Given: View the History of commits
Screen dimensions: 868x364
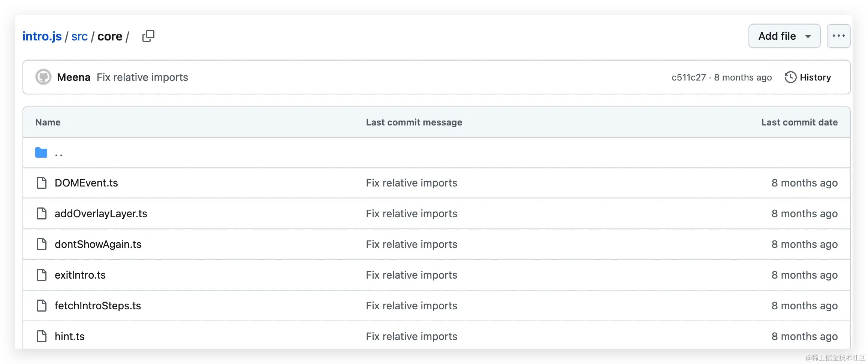Looking at the screenshot, I should (x=808, y=77).
